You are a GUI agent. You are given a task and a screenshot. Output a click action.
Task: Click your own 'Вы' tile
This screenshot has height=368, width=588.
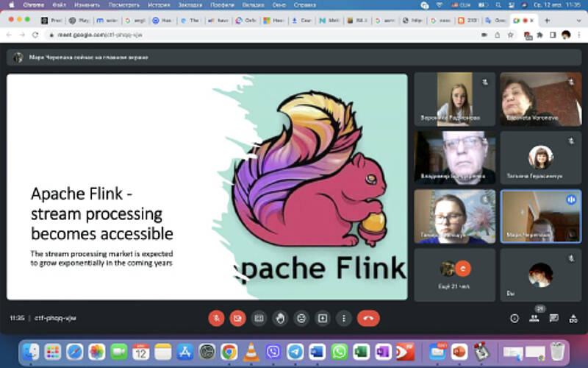click(x=541, y=275)
